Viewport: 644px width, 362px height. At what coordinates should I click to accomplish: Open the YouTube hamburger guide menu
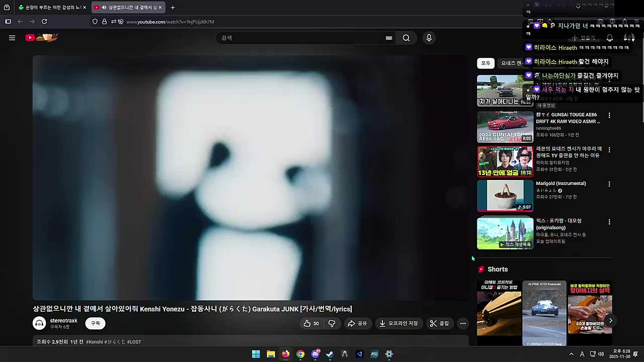pos(12,37)
